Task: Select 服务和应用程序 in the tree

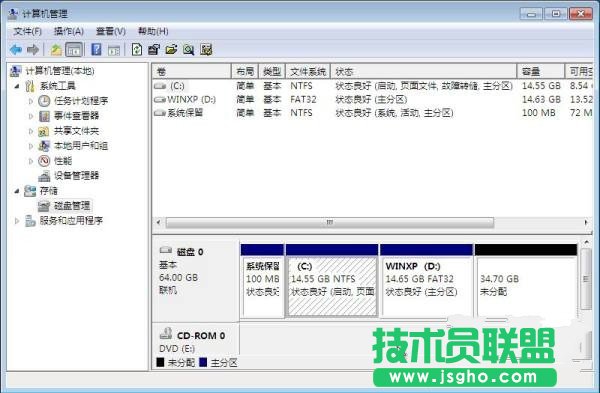Action: point(71,220)
